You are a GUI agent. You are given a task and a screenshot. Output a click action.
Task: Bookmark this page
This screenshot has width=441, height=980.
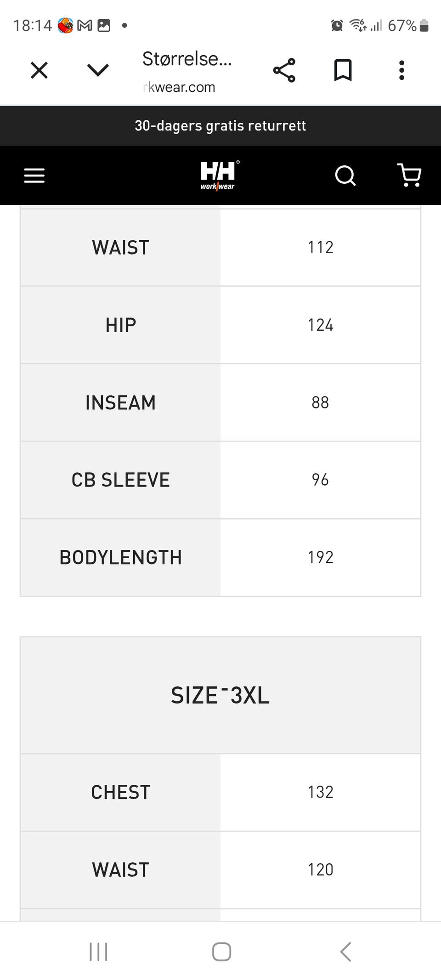click(x=343, y=70)
